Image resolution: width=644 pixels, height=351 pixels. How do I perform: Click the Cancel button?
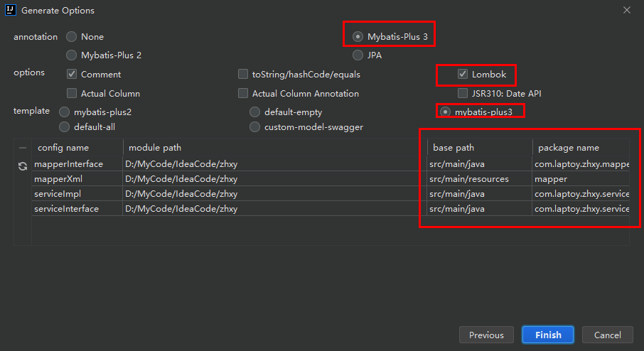(x=608, y=335)
